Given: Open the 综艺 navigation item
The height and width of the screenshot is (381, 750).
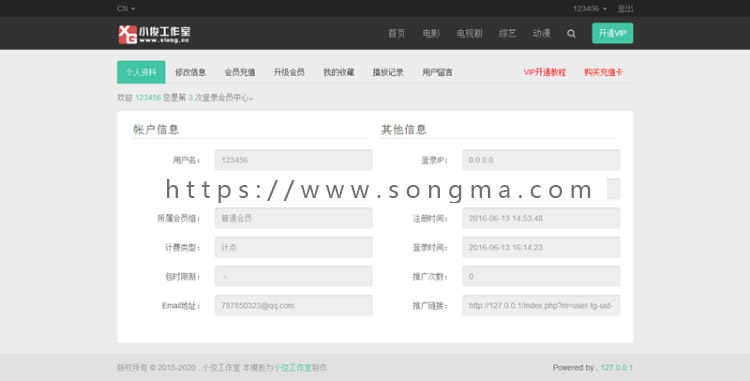Looking at the screenshot, I should click(x=507, y=33).
